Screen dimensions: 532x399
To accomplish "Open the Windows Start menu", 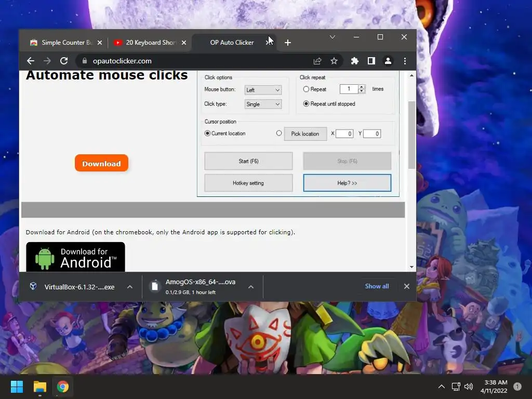I will [17, 387].
